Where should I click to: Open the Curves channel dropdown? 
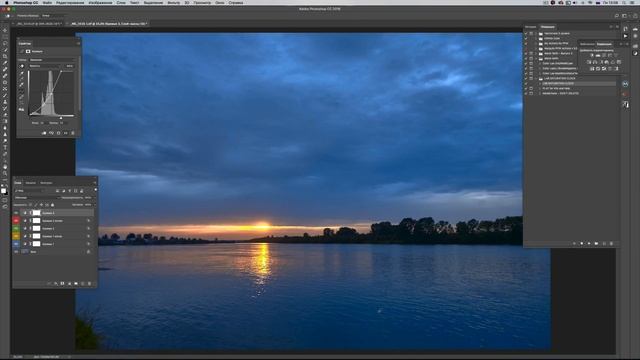tap(44, 66)
